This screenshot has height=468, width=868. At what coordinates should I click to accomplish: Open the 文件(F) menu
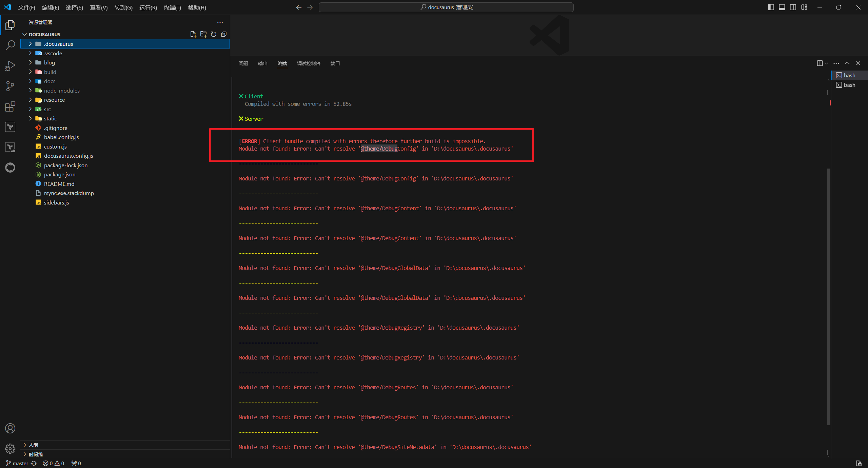(x=26, y=7)
